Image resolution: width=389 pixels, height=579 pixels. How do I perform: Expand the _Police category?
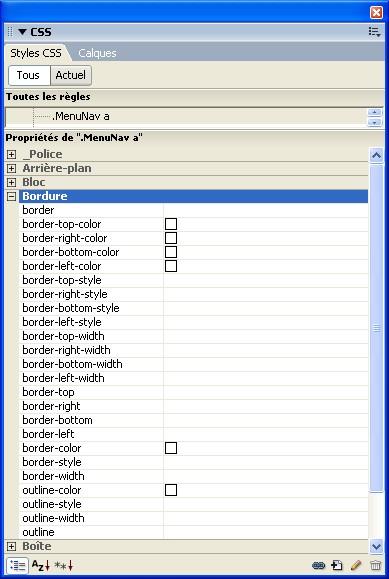[x=11, y=154]
